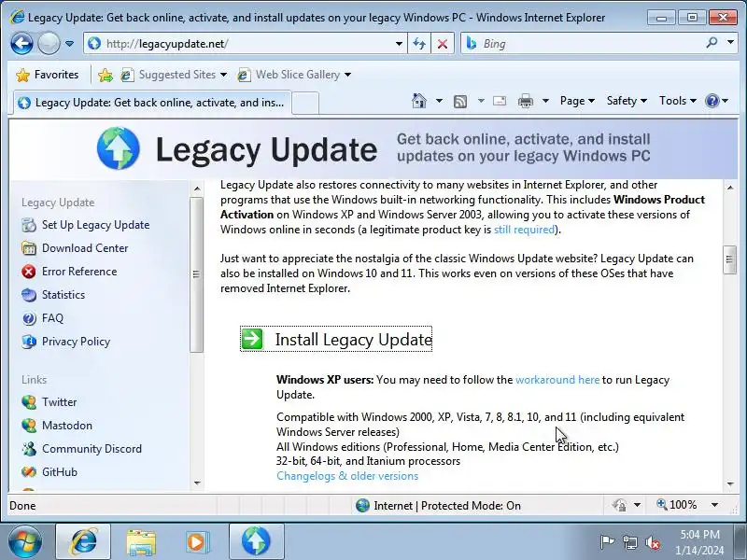The image size is (747, 560).
Task: Click the Print icon
Action: [526, 101]
